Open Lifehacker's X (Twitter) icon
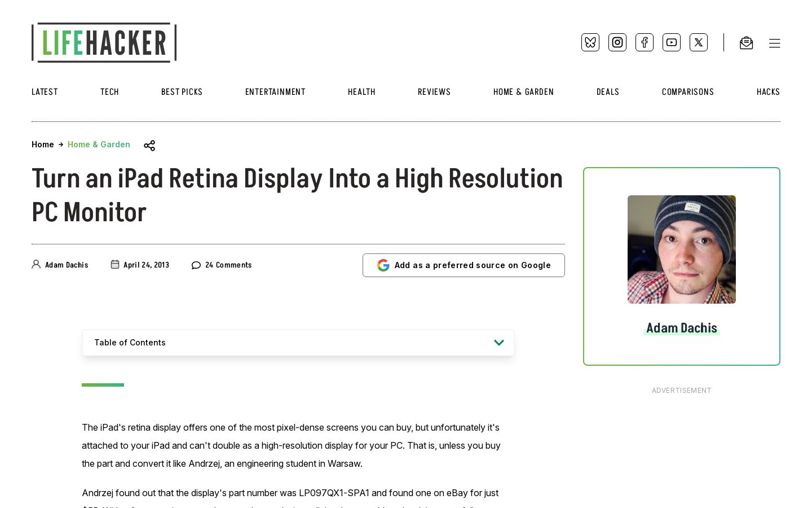 pyautogui.click(x=699, y=42)
